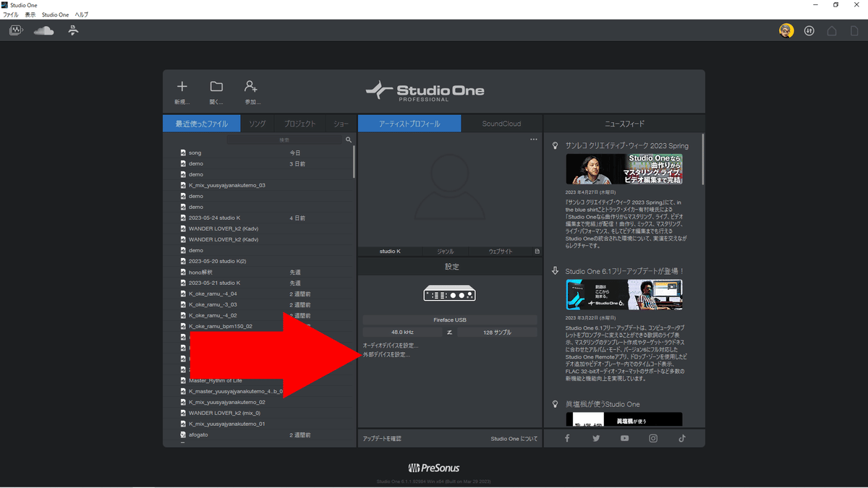Open a file via the folder icon
The width and height of the screenshot is (868, 488).
point(216,87)
